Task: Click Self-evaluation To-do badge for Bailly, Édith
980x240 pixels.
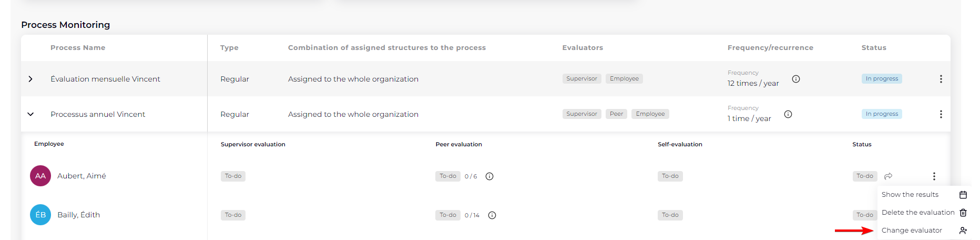Action: tap(670, 215)
